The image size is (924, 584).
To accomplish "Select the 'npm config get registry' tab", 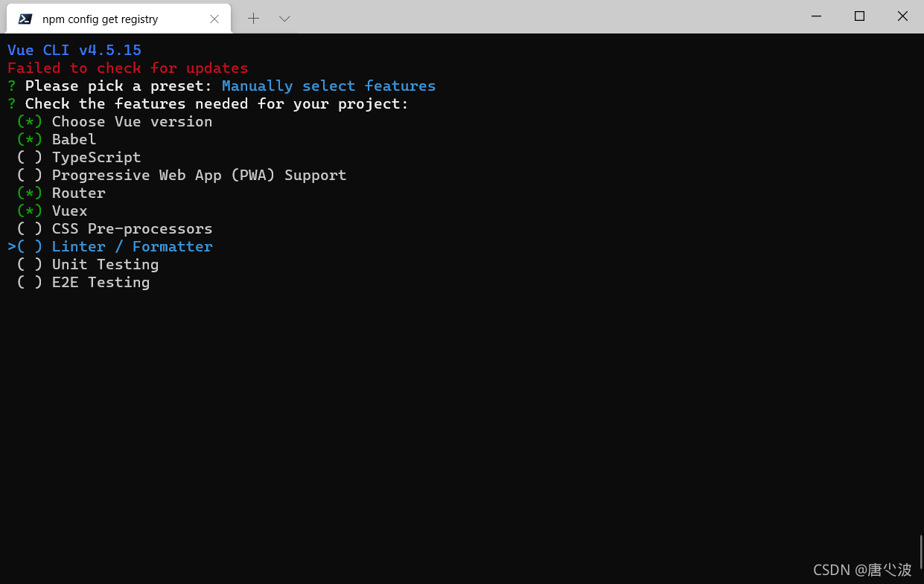I will click(119, 19).
